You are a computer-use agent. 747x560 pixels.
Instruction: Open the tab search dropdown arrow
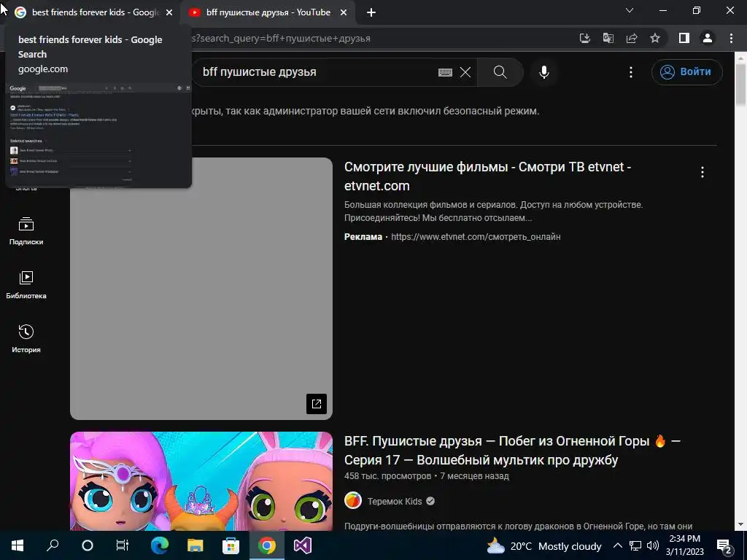coord(630,10)
